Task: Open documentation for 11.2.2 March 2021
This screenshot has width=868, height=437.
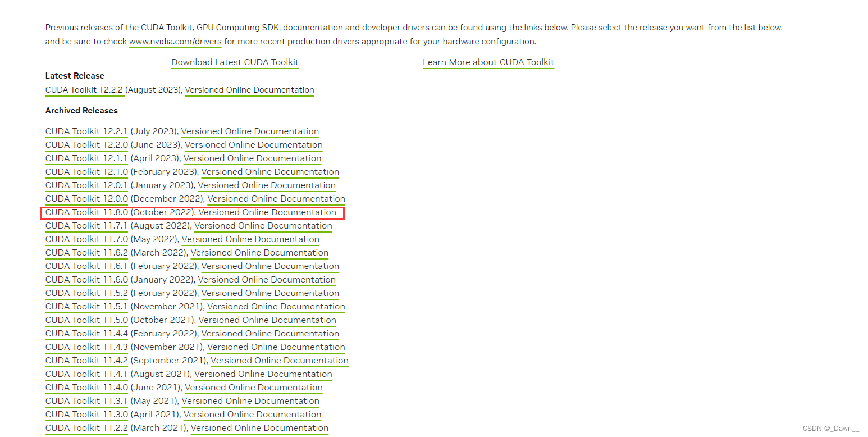Action: click(x=259, y=428)
